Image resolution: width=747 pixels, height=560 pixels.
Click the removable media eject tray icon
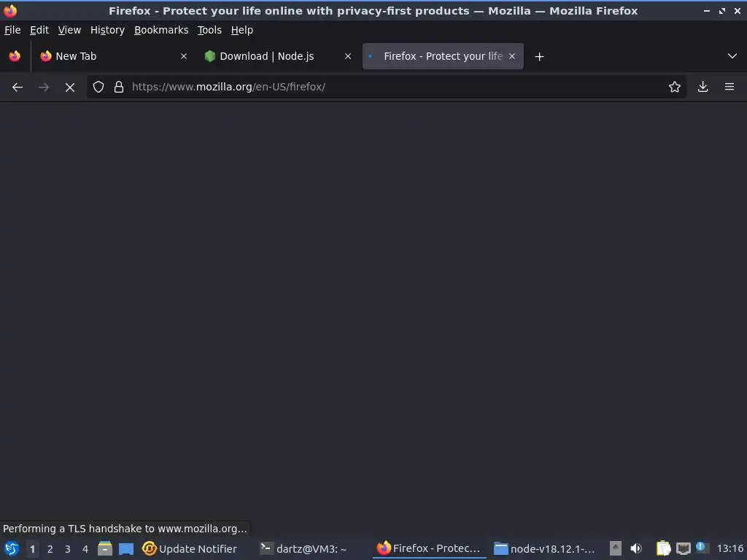(x=616, y=548)
